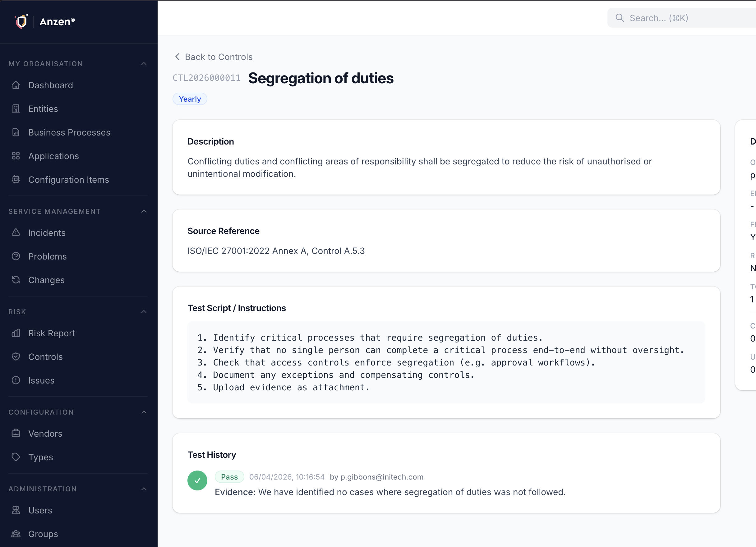Open the Risk Report page
The image size is (756, 547).
pos(51,333)
